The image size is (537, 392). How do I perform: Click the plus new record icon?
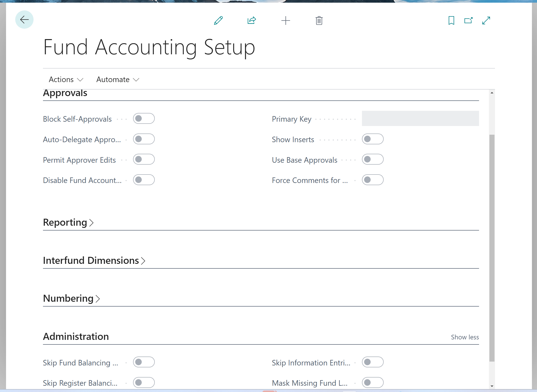[285, 21]
